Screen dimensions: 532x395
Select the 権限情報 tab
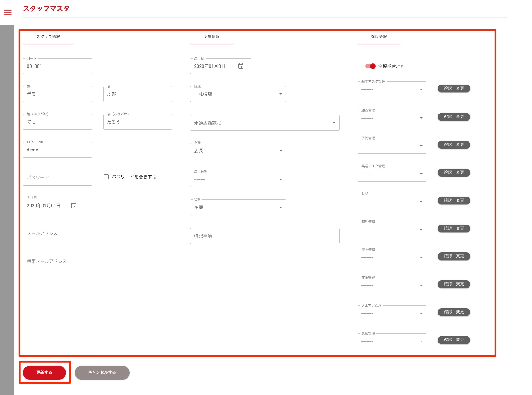pyautogui.click(x=378, y=37)
